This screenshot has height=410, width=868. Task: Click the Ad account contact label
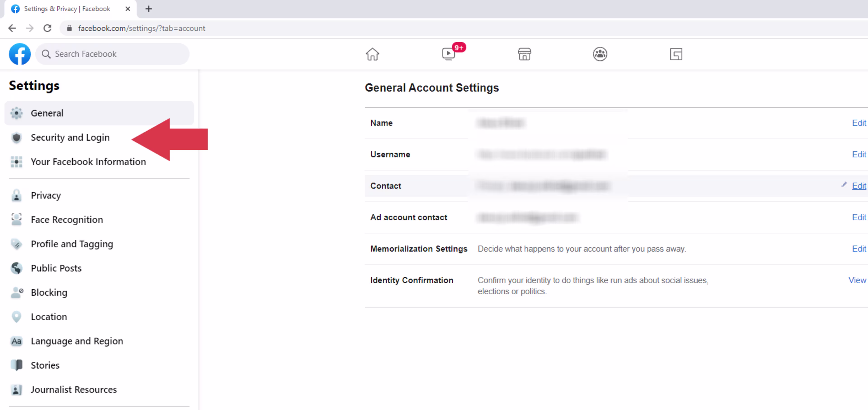[x=409, y=217]
